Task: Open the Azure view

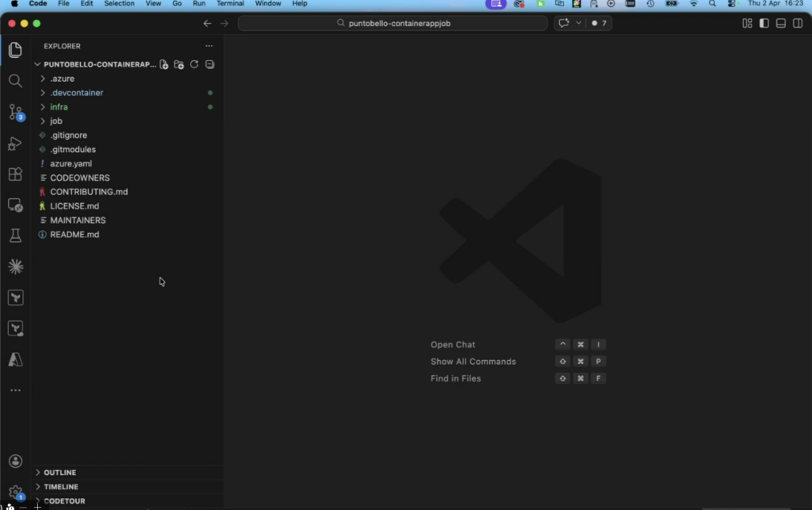Action: pyautogui.click(x=15, y=359)
